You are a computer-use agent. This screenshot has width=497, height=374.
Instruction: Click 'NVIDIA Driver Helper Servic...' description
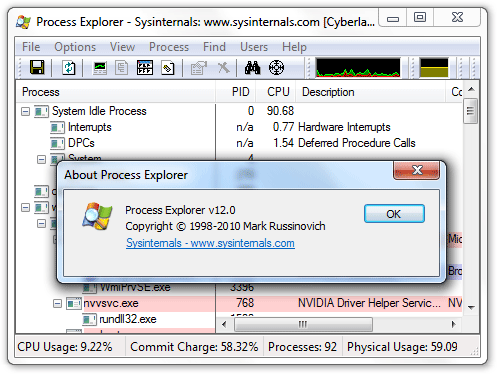point(369,303)
